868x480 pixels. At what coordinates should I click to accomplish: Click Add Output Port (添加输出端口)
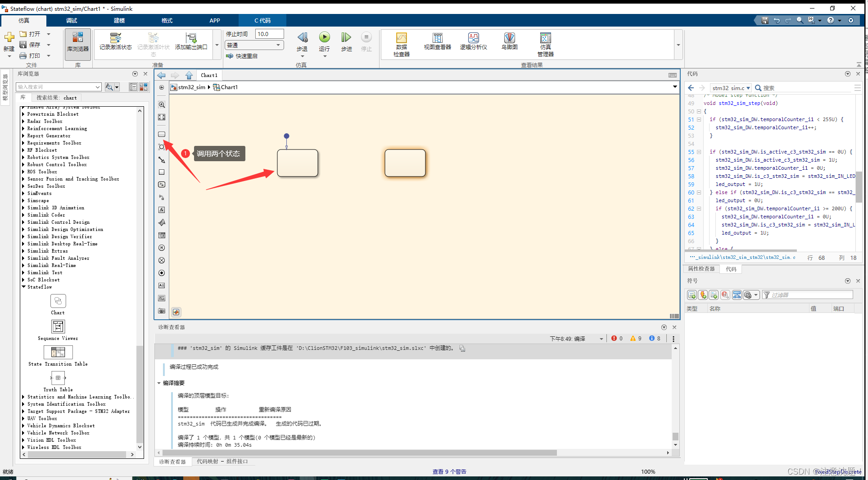(x=191, y=41)
